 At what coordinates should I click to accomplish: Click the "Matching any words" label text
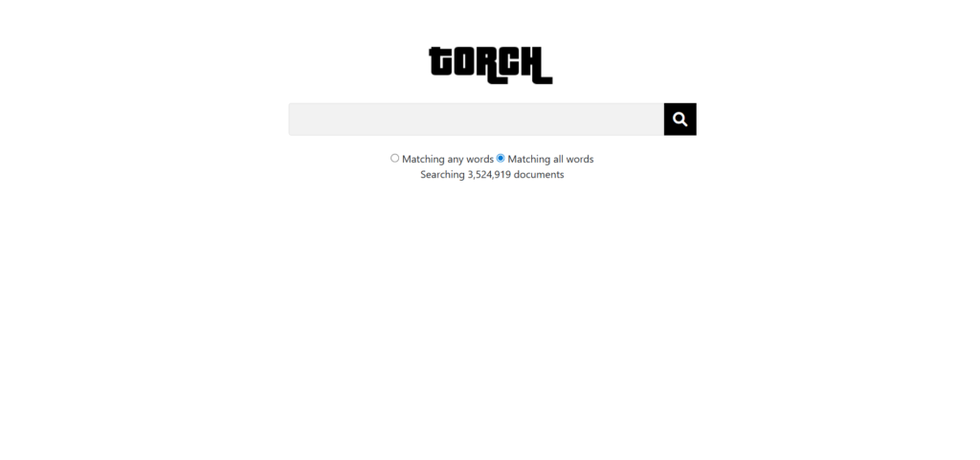tap(448, 159)
